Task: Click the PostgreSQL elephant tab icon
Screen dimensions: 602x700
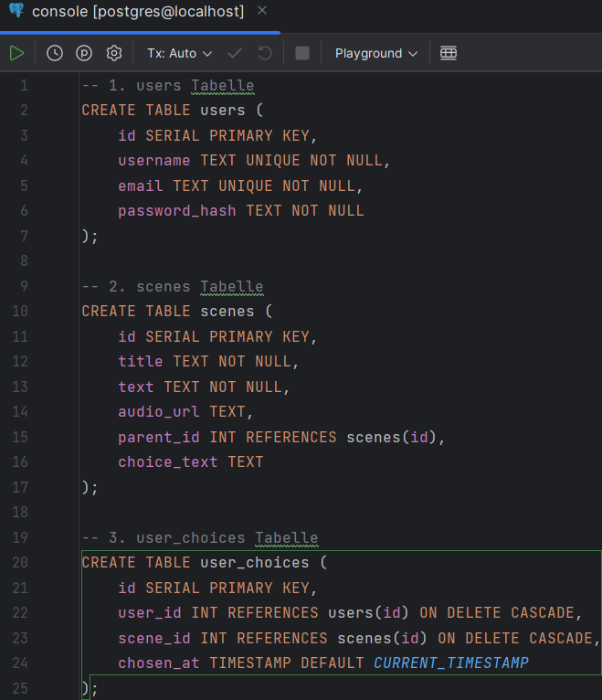Action: coord(16,12)
